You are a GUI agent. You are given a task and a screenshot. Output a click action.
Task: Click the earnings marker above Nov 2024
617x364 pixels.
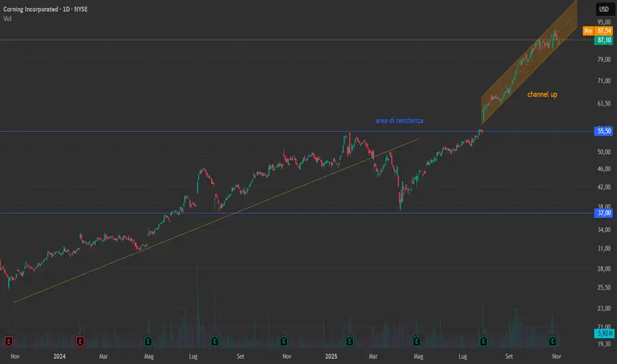coord(283,341)
